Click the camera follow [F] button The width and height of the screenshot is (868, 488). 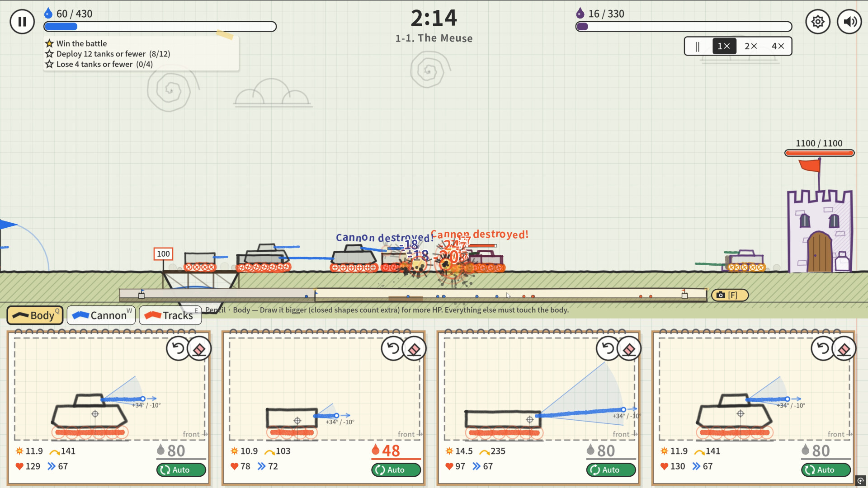coord(730,295)
